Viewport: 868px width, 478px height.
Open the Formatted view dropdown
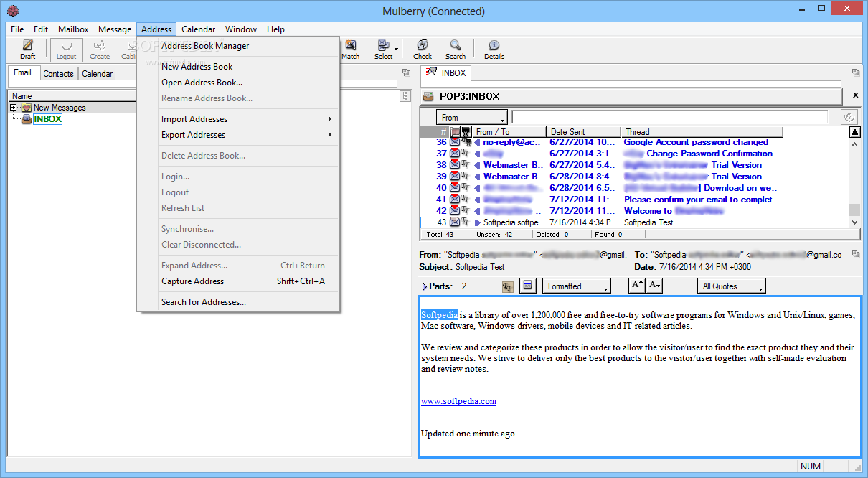[x=576, y=286]
